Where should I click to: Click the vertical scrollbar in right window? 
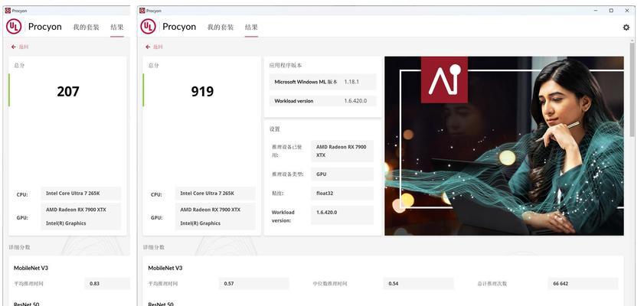pos(632,90)
